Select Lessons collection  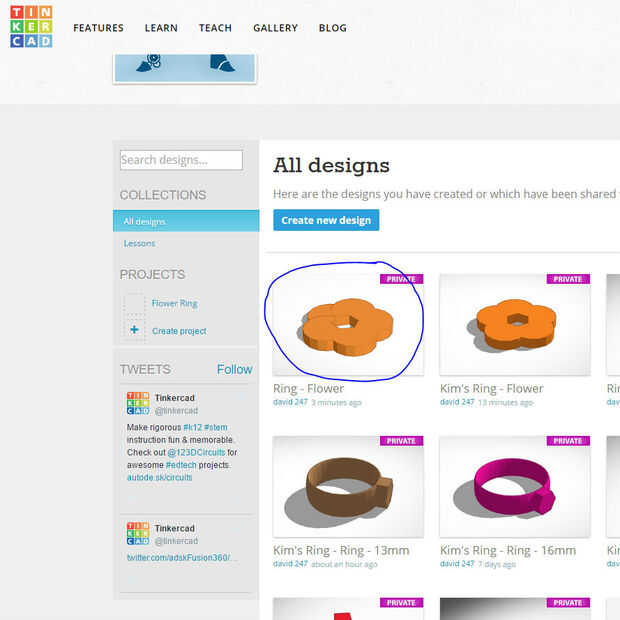140,244
